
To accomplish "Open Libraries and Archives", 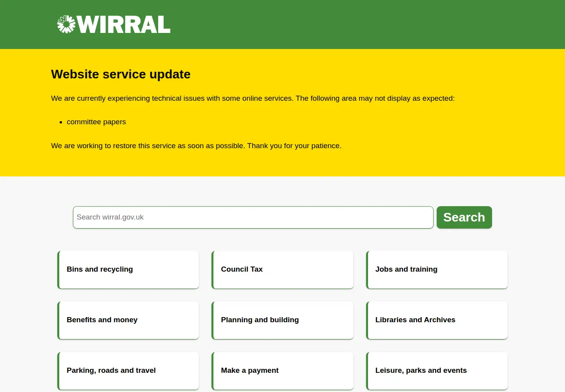I will 437,320.
